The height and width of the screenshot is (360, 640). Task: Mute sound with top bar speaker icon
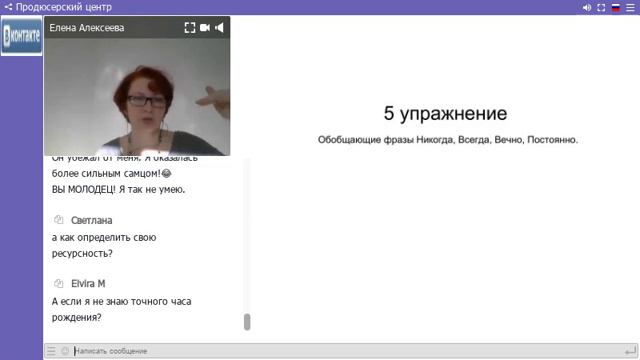(587, 8)
